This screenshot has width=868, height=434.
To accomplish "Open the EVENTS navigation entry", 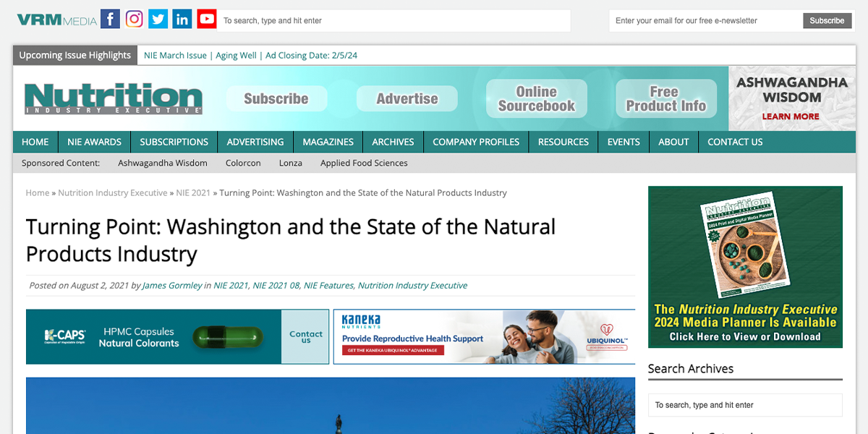I will coord(623,142).
